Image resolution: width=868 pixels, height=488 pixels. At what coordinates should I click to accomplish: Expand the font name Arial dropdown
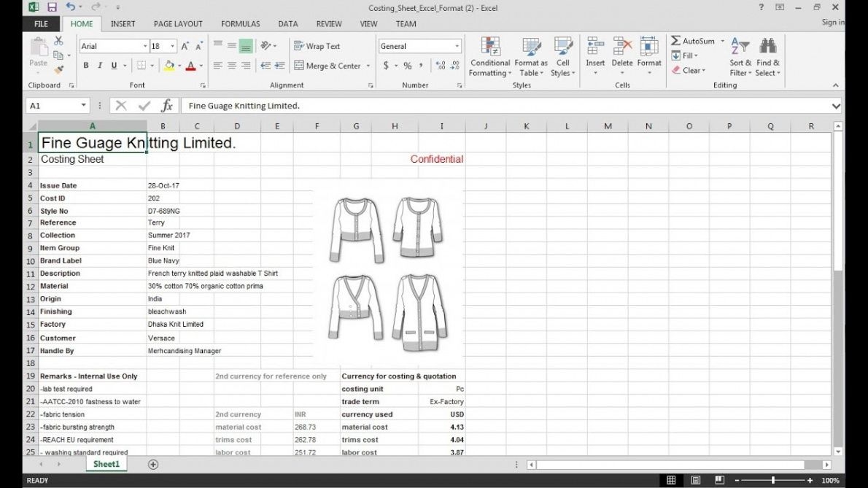tap(145, 46)
